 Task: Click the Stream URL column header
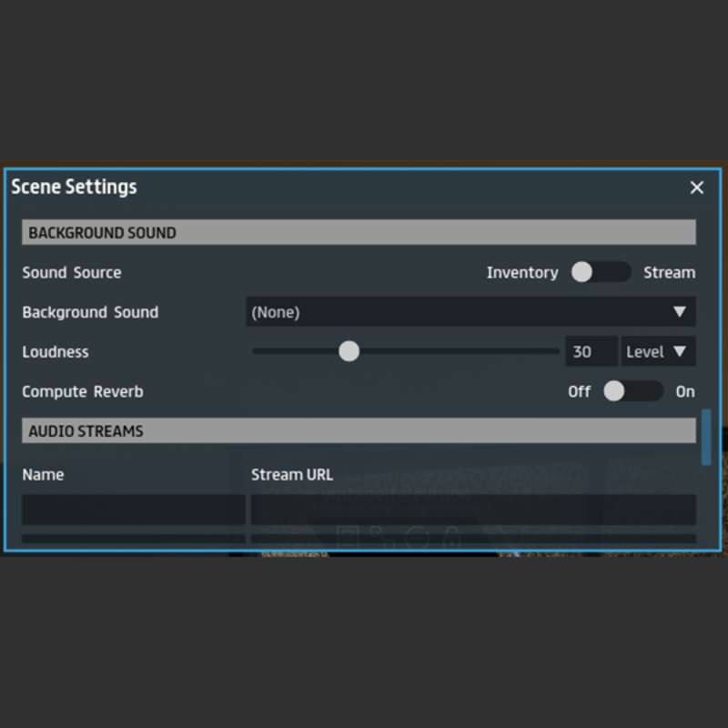tap(291, 474)
